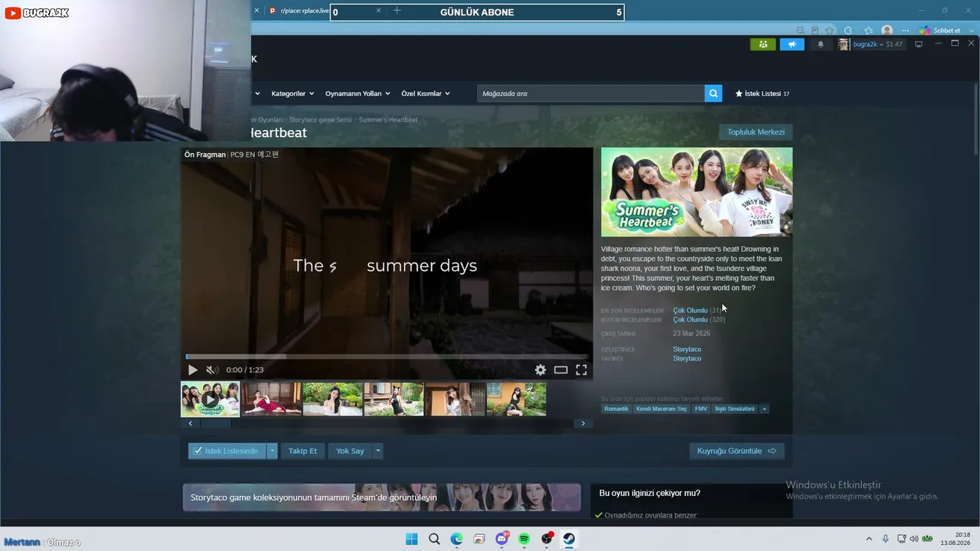Open the wishlist options dropdown arrow

tap(272, 451)
